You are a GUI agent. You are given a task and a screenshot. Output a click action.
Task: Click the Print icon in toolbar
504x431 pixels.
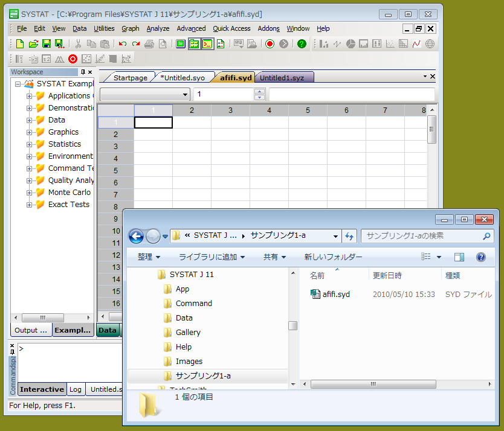click(149, 43)
